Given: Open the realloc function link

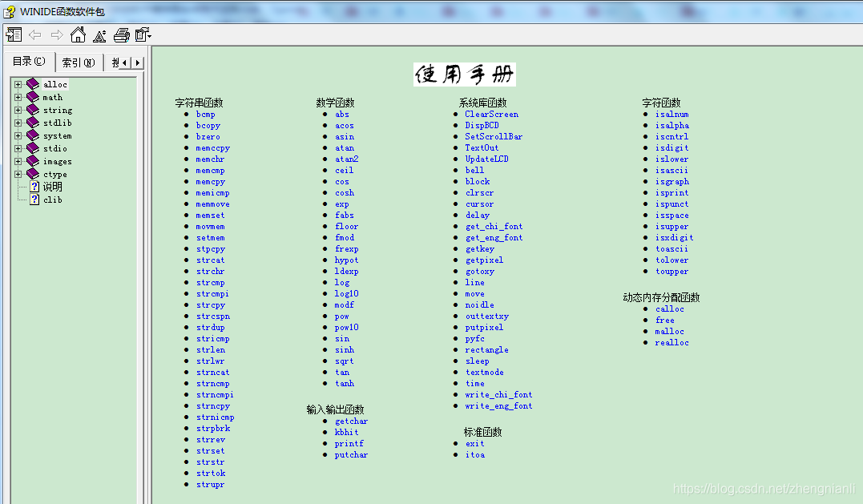Looking at the screenshot, I should pyautogui.click(x=672, y=343).
